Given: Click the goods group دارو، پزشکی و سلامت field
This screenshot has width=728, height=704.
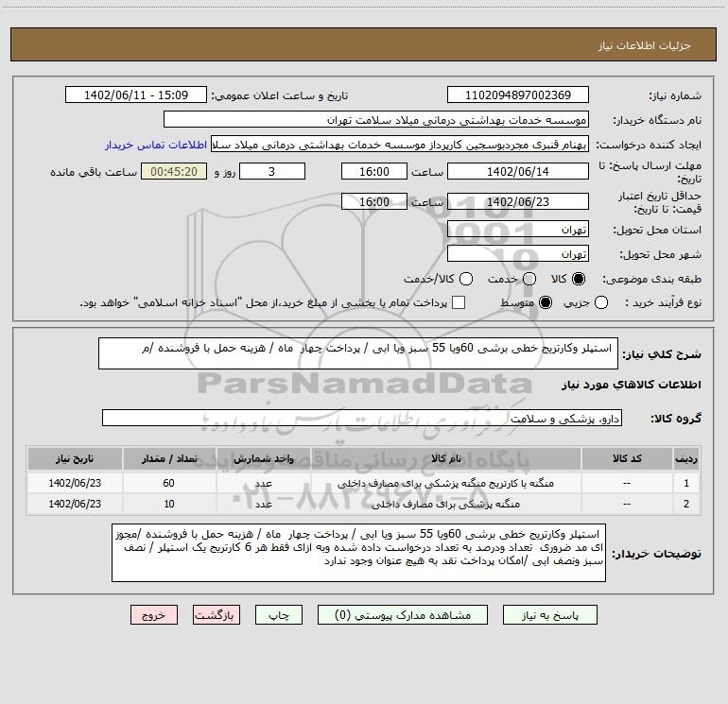Looking at the screenshot, I should [x=362, y=418].
